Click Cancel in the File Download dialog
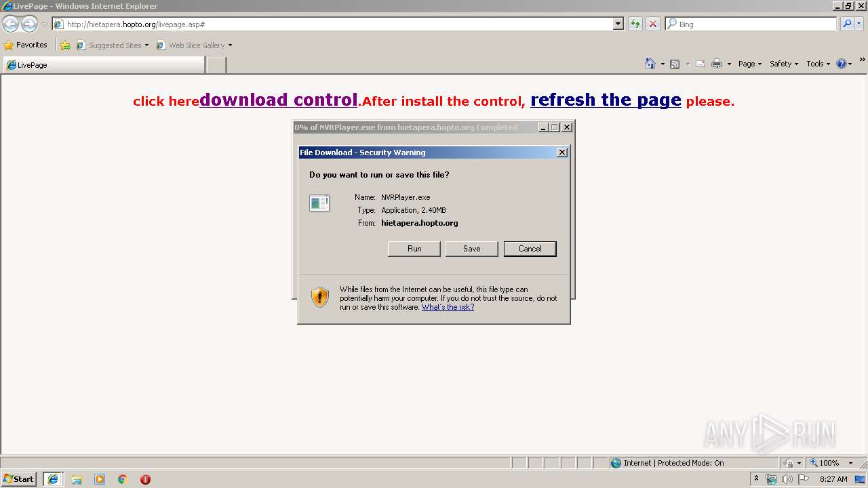Screen dimensions: 868x488 [x=530, y=249]
